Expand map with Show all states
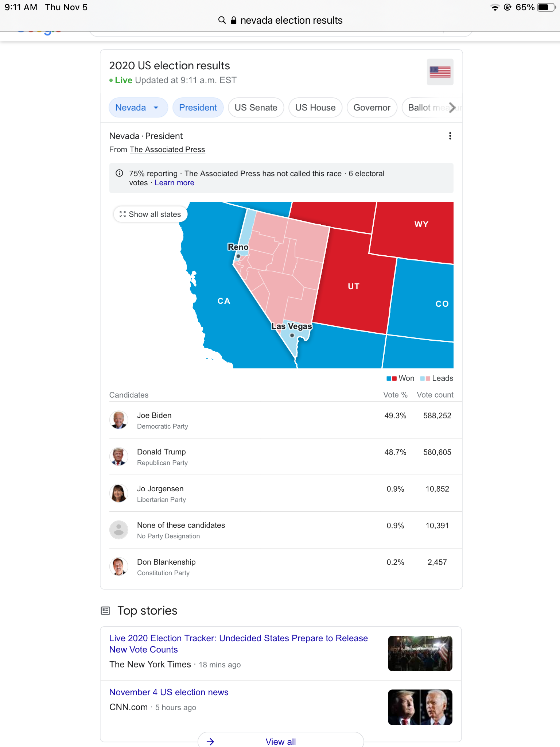The height and width of the screenshot is (747, 560). point(150,214)
